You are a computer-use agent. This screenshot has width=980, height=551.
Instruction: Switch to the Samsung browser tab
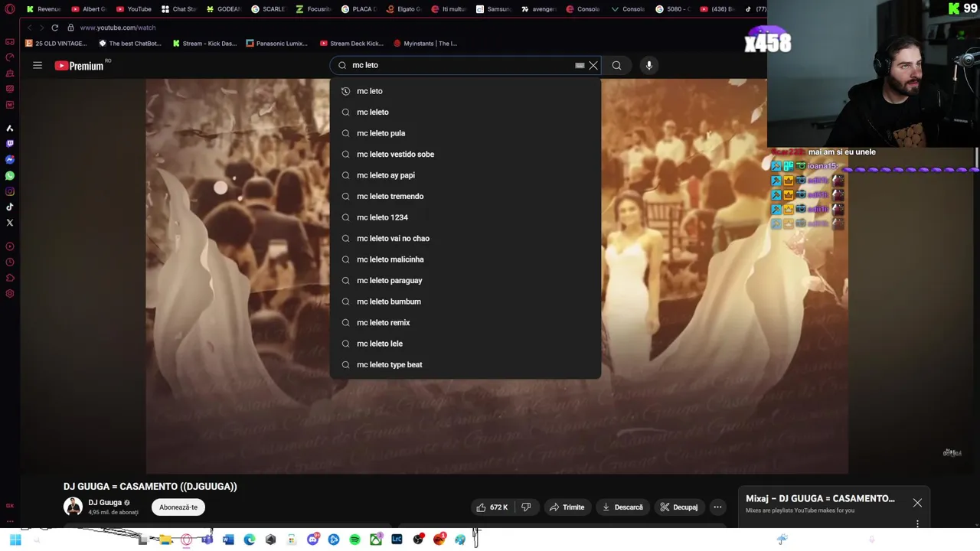pyautogui.click(x=492, y=9)
